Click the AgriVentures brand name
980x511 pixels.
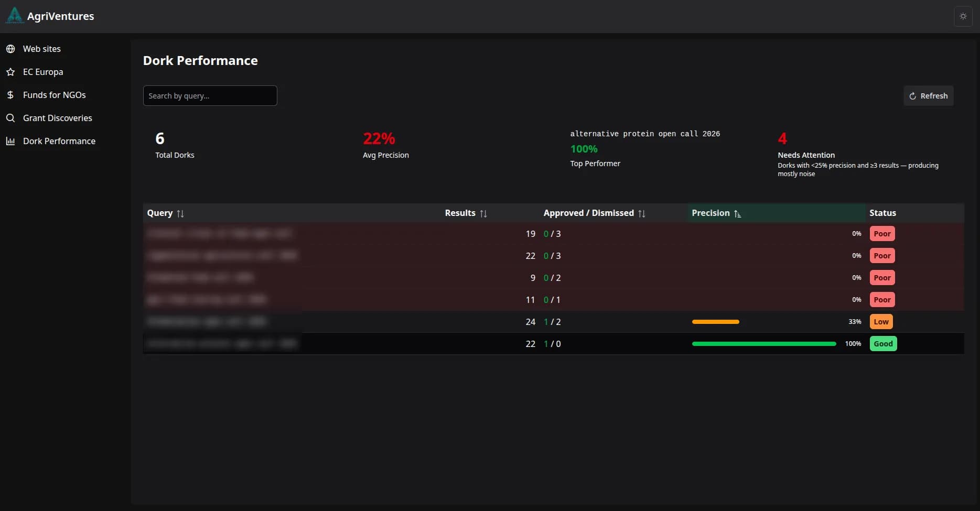point(61,16)
